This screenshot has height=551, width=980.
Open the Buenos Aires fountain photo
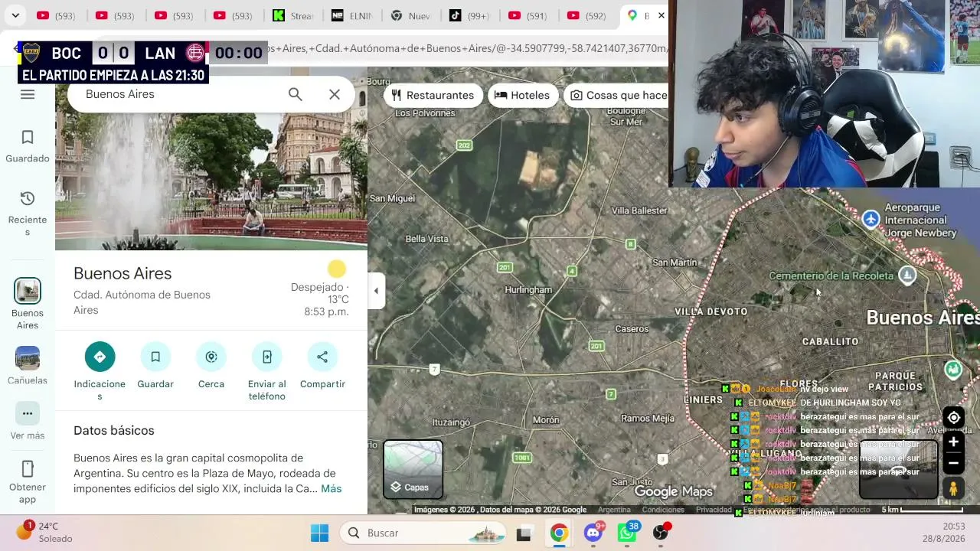coord(211,181)
